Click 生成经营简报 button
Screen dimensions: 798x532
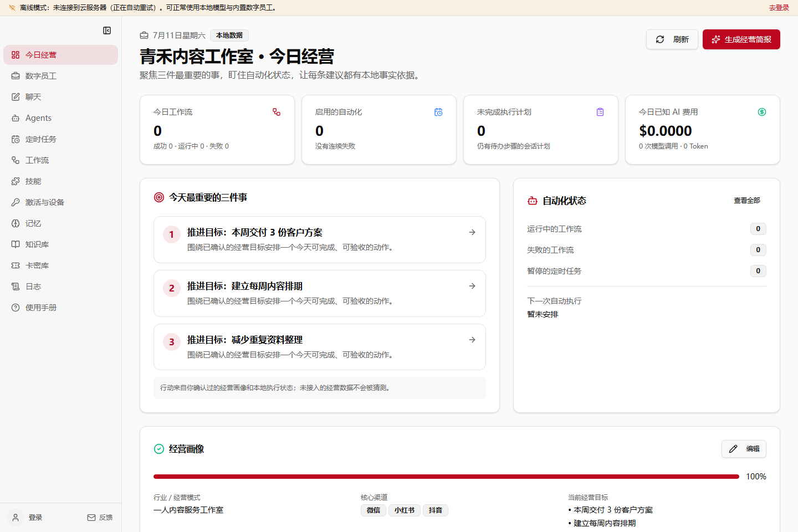pos(741,39)
